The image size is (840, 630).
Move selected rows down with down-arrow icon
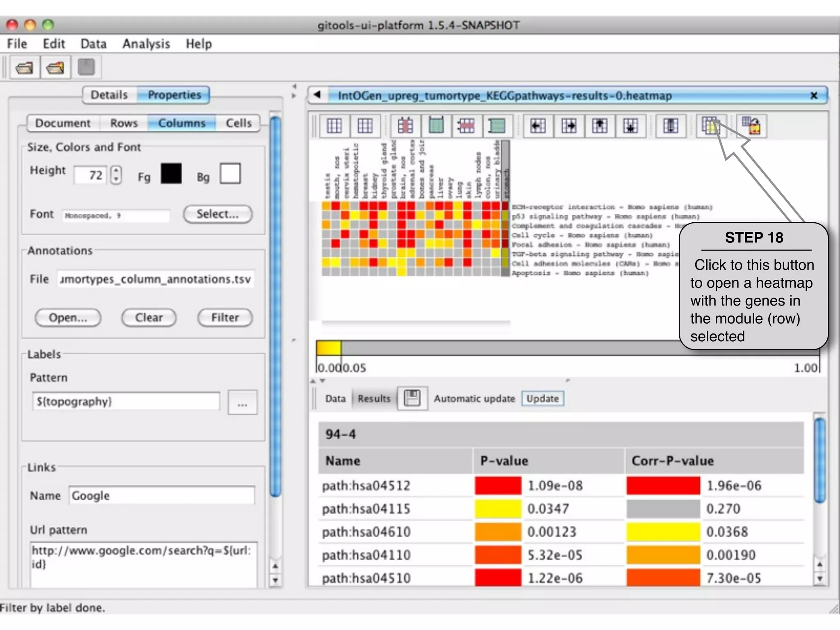click(630, 126)
